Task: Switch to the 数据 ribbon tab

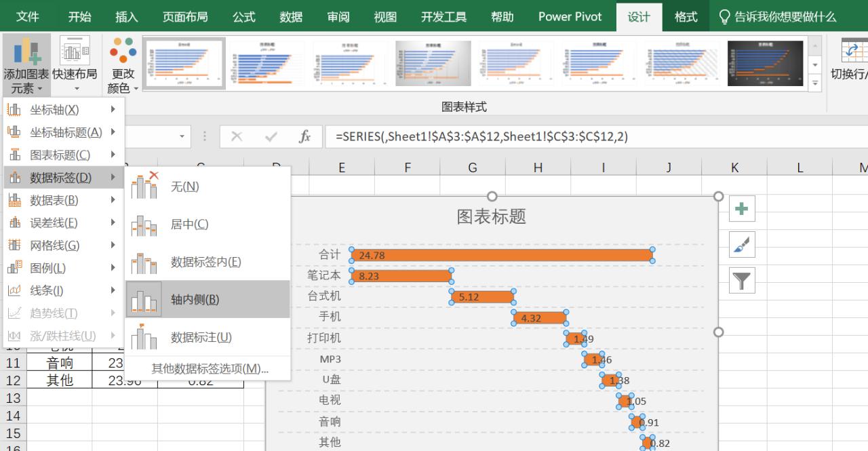Action: point(291,17)
